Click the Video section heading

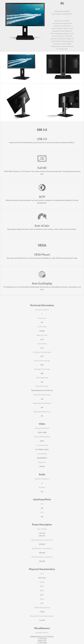[x=42, y=424]
